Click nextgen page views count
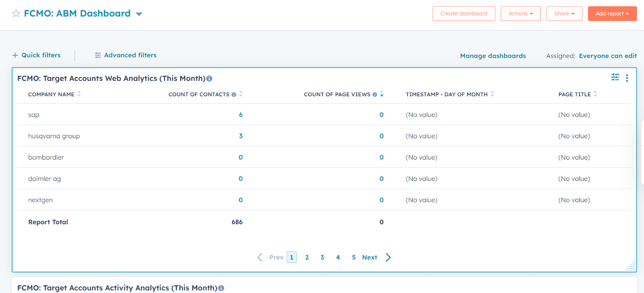 tap(382, 200)
